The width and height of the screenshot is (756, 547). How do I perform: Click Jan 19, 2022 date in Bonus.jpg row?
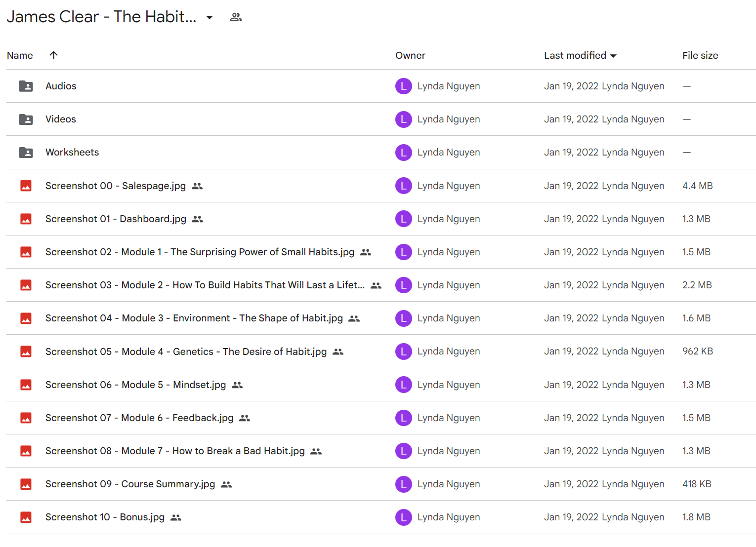tap(571, 517)
